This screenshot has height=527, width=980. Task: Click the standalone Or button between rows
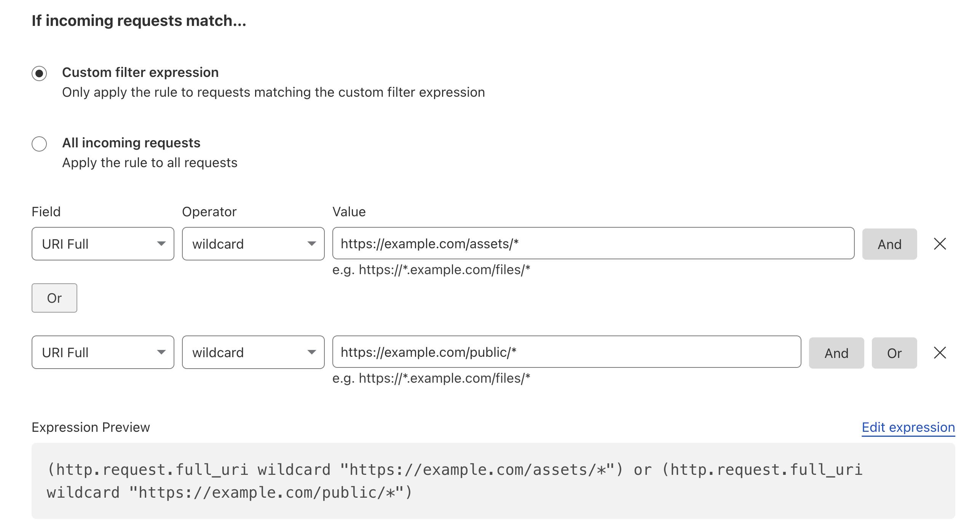[x=53, y=298]
